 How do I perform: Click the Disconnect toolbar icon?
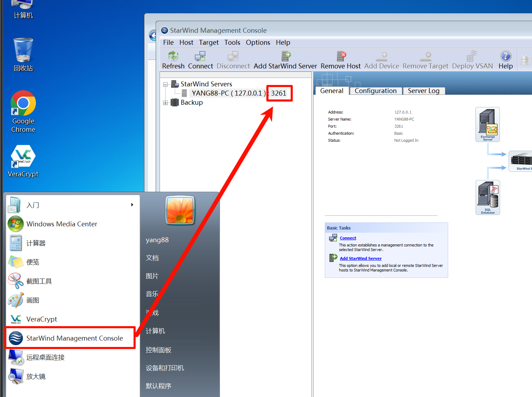tap(233, 56)
